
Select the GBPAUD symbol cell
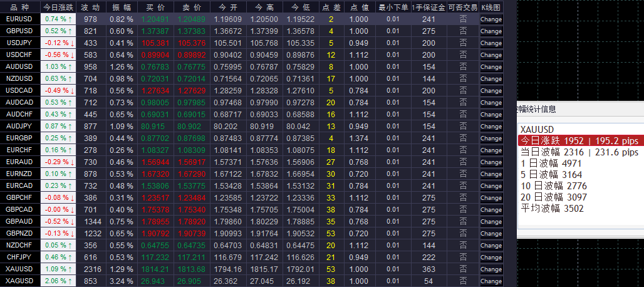tap(19, 221)
